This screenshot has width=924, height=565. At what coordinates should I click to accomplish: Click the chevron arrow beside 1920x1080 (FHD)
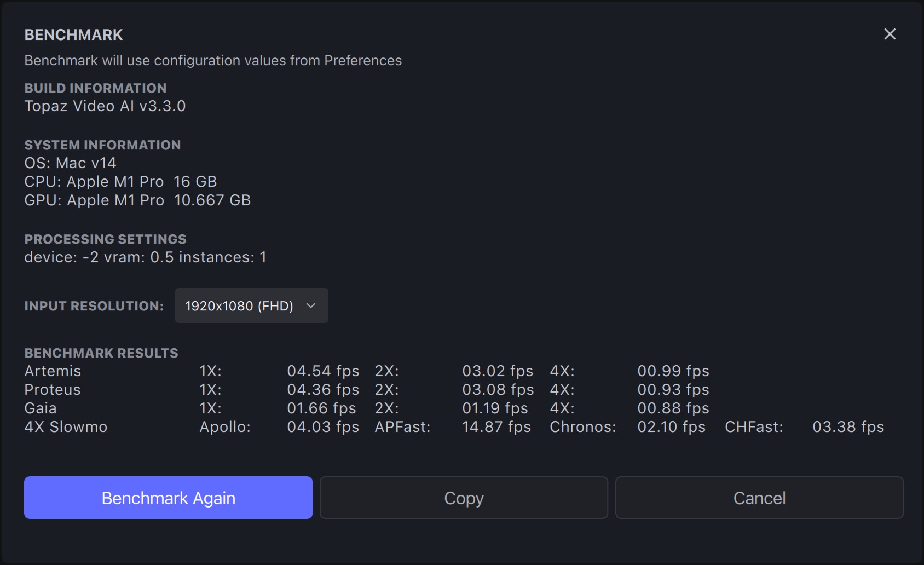[311, 305]
